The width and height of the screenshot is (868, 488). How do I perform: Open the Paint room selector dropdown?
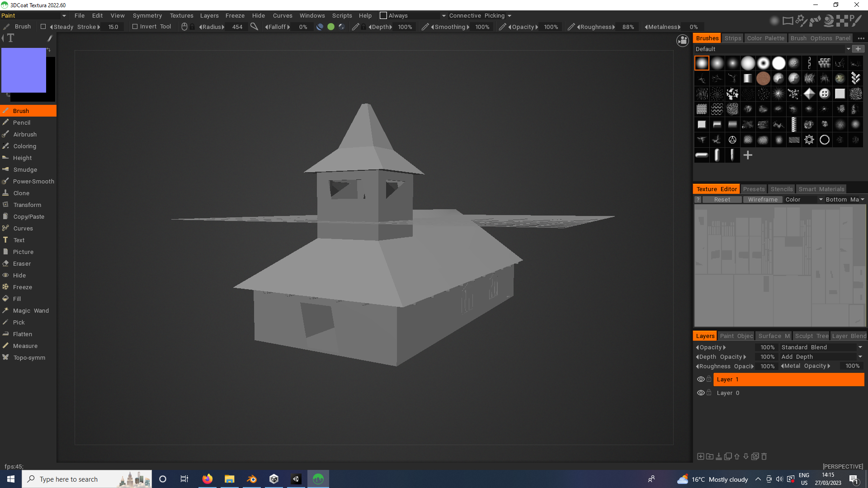point(64,16)
